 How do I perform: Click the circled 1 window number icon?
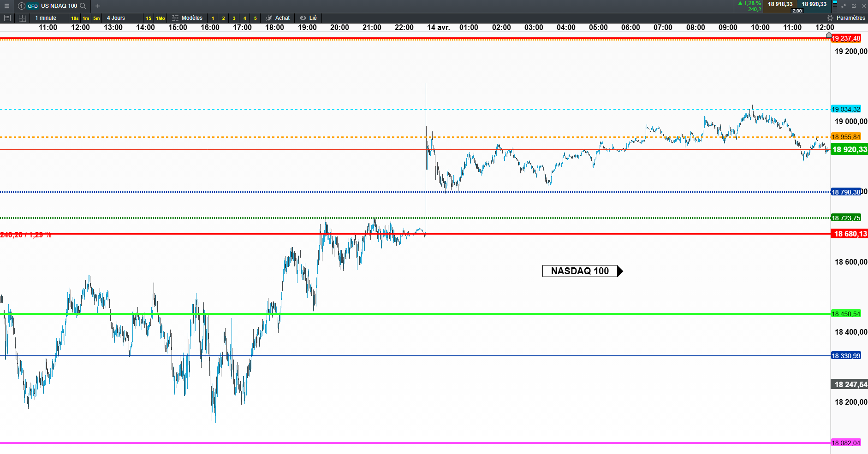22,6
